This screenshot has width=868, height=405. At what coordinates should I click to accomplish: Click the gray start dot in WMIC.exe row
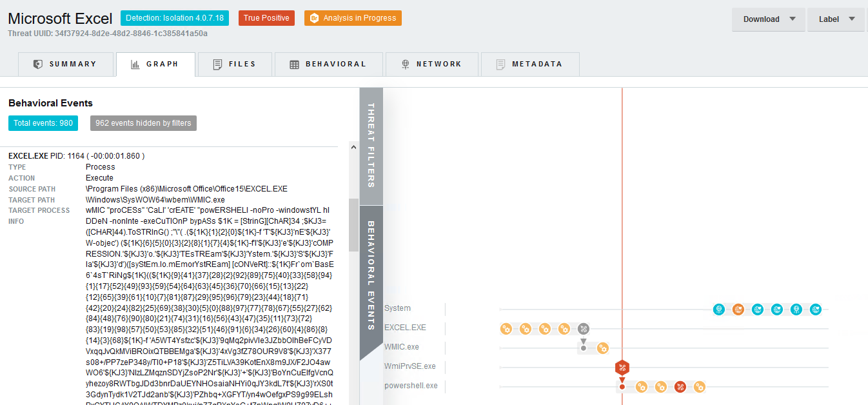click(584, 348)
